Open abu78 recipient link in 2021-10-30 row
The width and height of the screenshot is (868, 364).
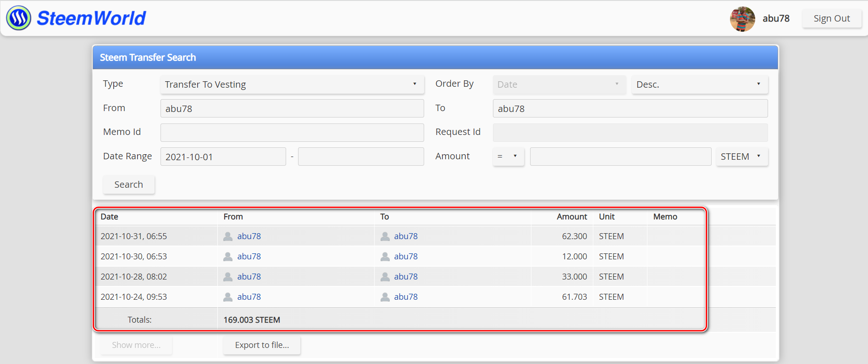coord(406,257)
